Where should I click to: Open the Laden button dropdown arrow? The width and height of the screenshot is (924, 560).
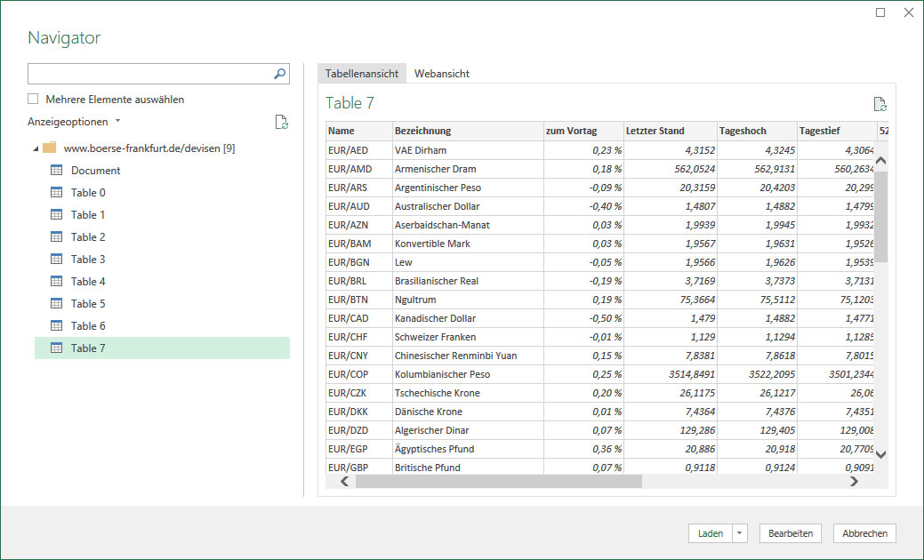point(741,533)
